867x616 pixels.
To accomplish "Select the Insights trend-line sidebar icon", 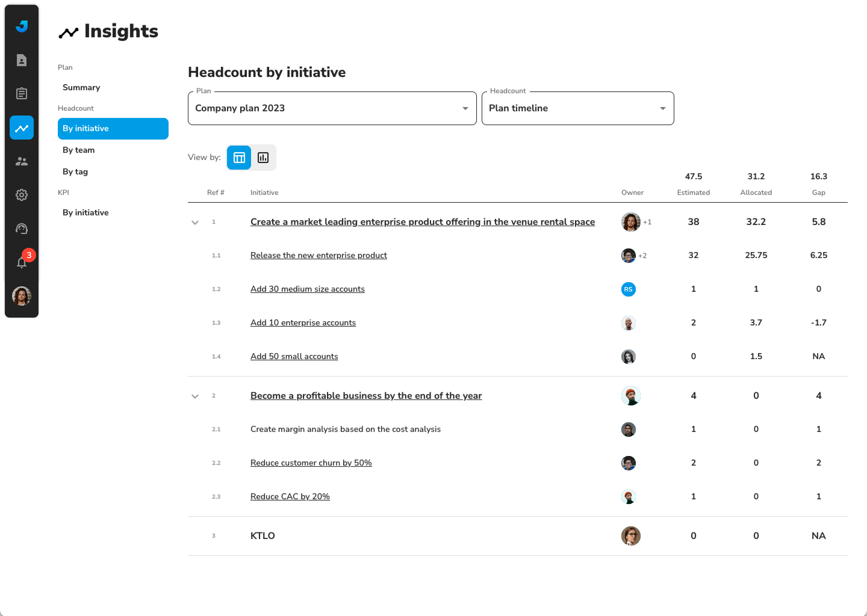I will pyautogui.click(x=22, y=128).
